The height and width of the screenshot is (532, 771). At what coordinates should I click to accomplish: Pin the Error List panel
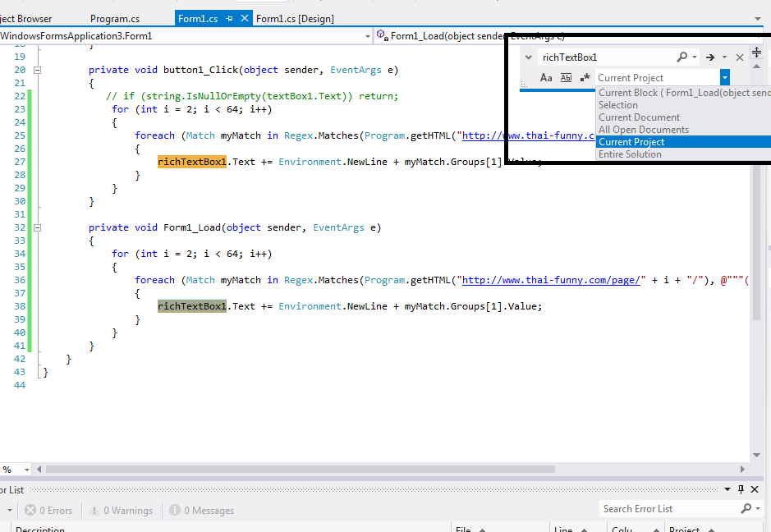pyautogui.click(x=741, y=490)
